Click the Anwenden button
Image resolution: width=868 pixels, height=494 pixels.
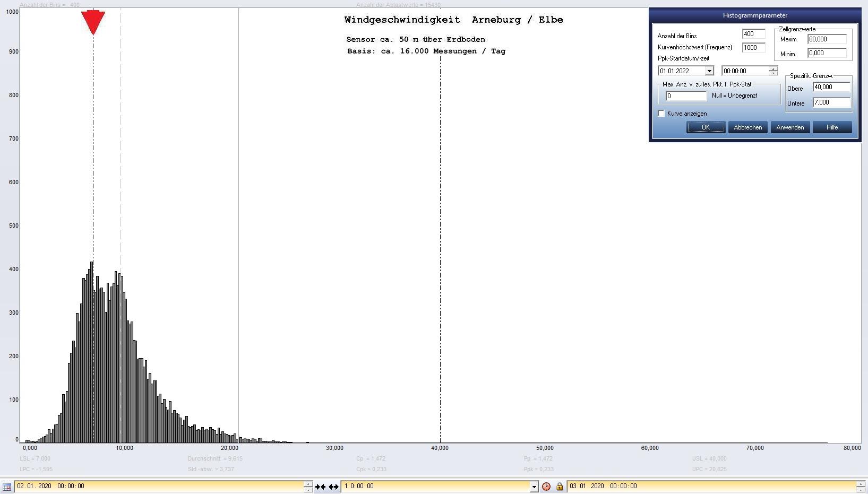coord(790,127)
